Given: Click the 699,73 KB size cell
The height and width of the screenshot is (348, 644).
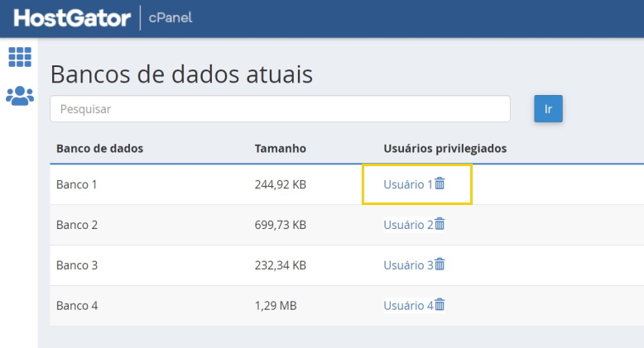Looking at the screenshot, I should coord(280,225).
